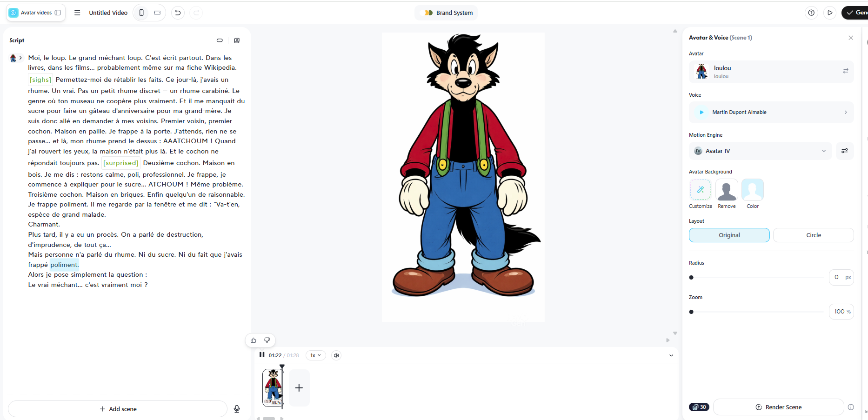Select the [sighs] emotion tag in script
Viewport: 868px width, 420px height.
pos(40,80)
